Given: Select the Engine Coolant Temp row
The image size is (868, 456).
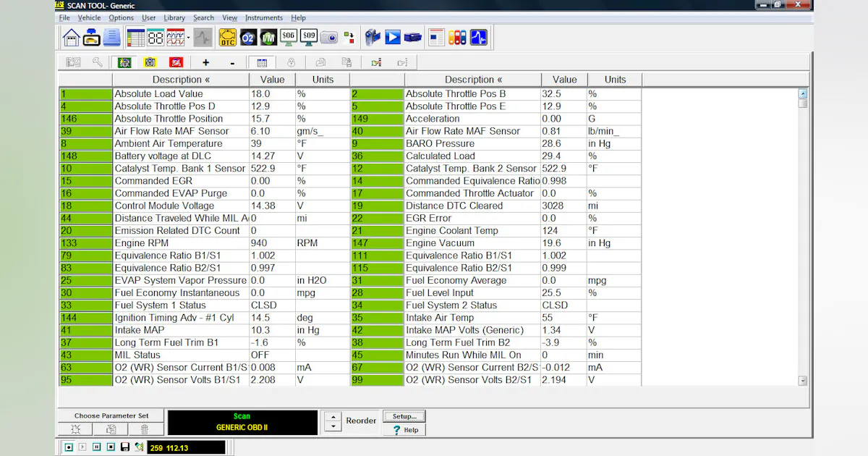Looking at the screenshot, I should click(495, 231).
